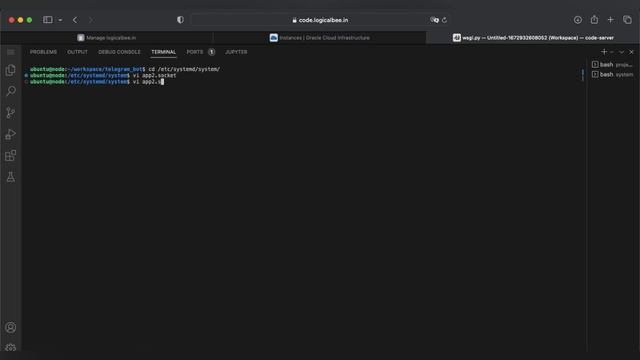Image resolution: width=640 pixels, height=360 pixels.
Task: Open the Explorer view in the activity bar
Action: click(11, 70)
